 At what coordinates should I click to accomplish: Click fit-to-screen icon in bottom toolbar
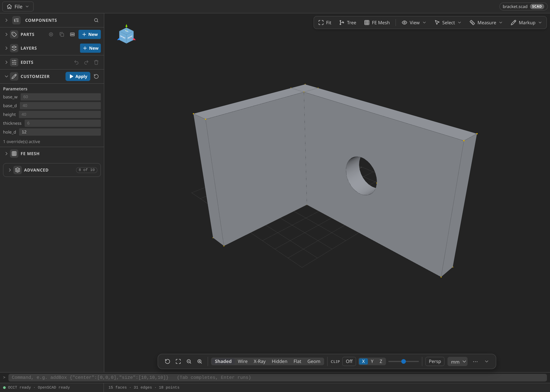tap(178, 361)
